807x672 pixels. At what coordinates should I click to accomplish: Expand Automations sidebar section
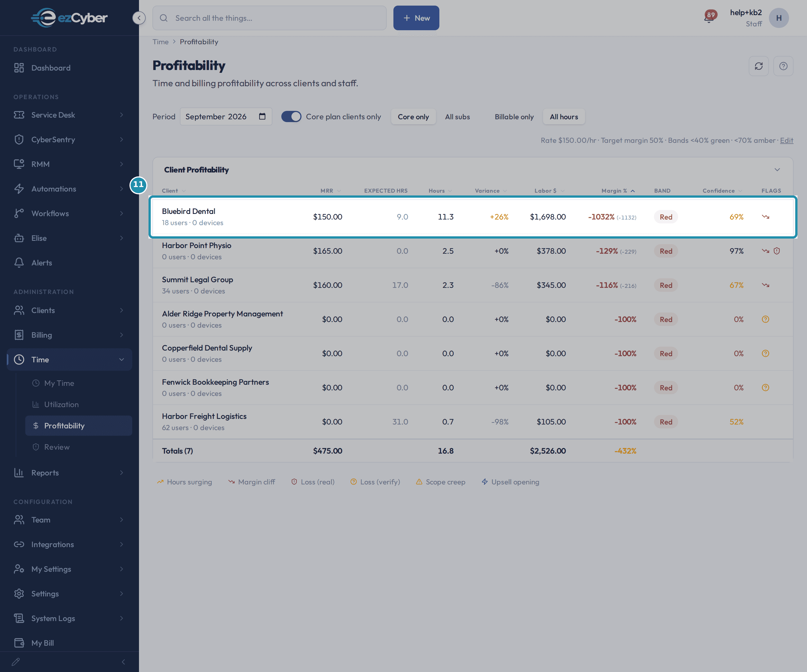(x=69, y=189)
